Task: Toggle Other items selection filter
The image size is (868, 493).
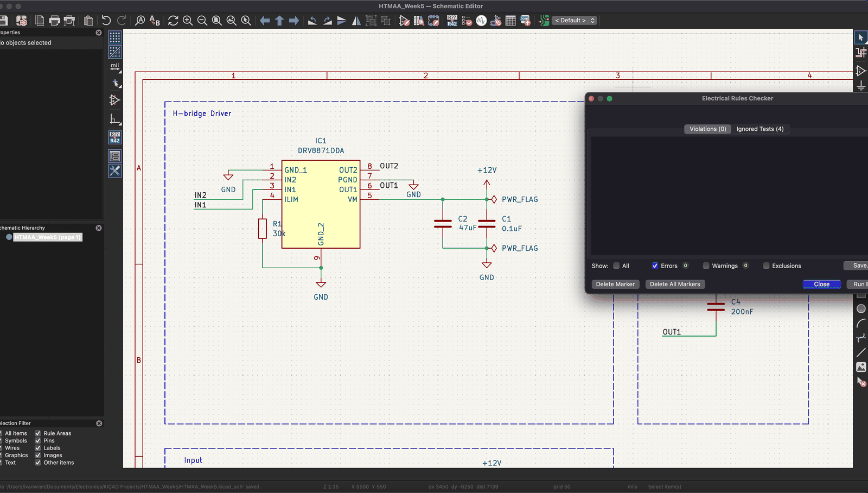Action: point(38,463)
